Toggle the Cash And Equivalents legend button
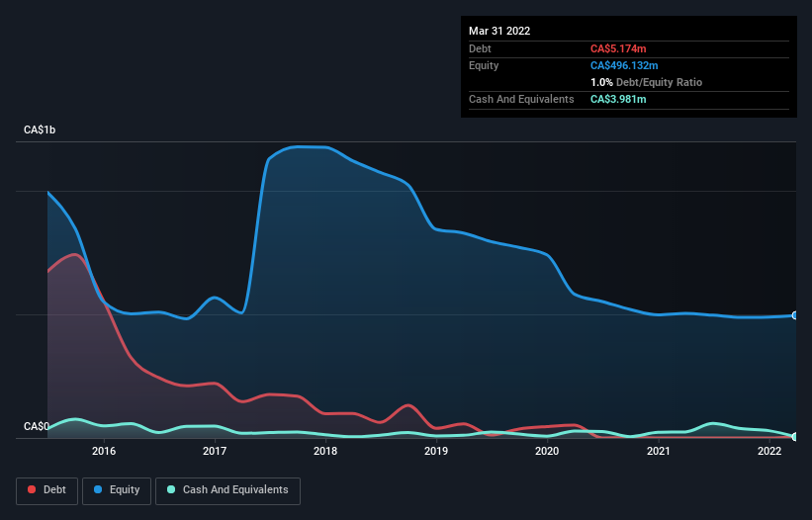 227,490
